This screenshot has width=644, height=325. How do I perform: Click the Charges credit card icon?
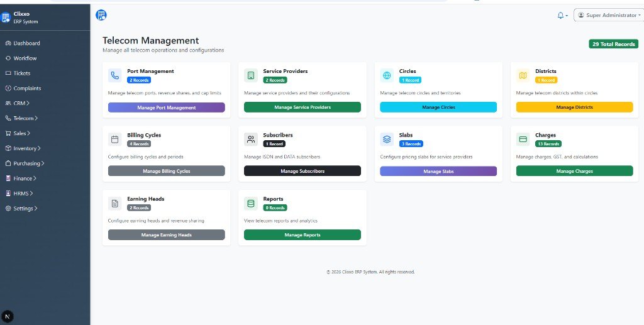pos(523,140)
